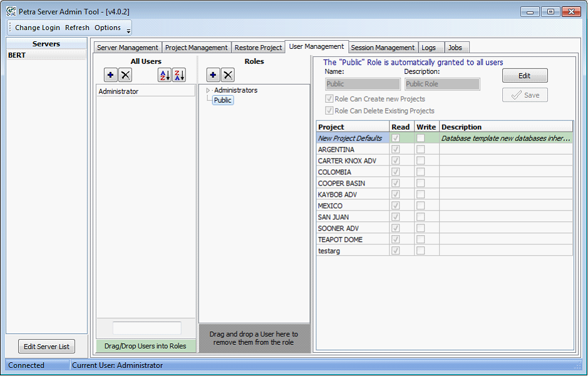
Task: Toggle Role Can Create new Projects checkbox
Action: [329, 99]
